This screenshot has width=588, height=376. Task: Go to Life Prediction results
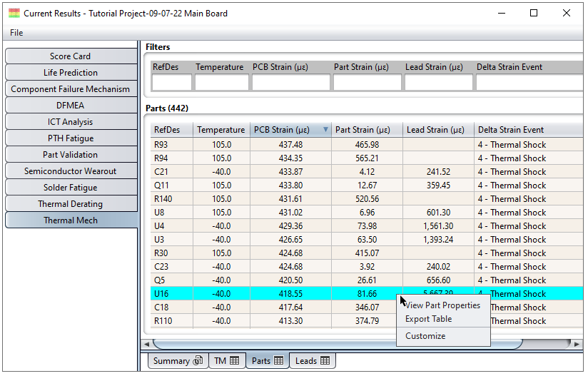coord(70,73)
